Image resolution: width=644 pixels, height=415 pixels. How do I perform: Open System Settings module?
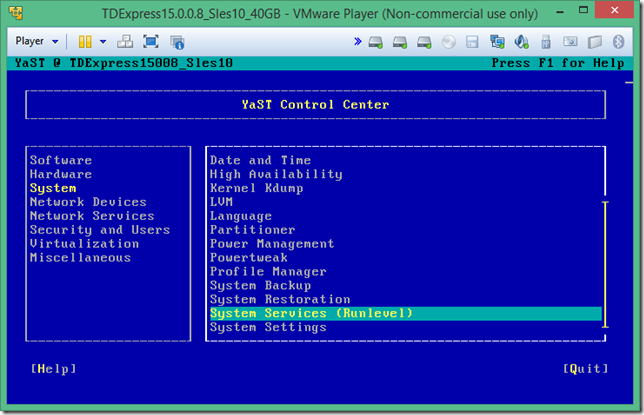coord(268,327)
